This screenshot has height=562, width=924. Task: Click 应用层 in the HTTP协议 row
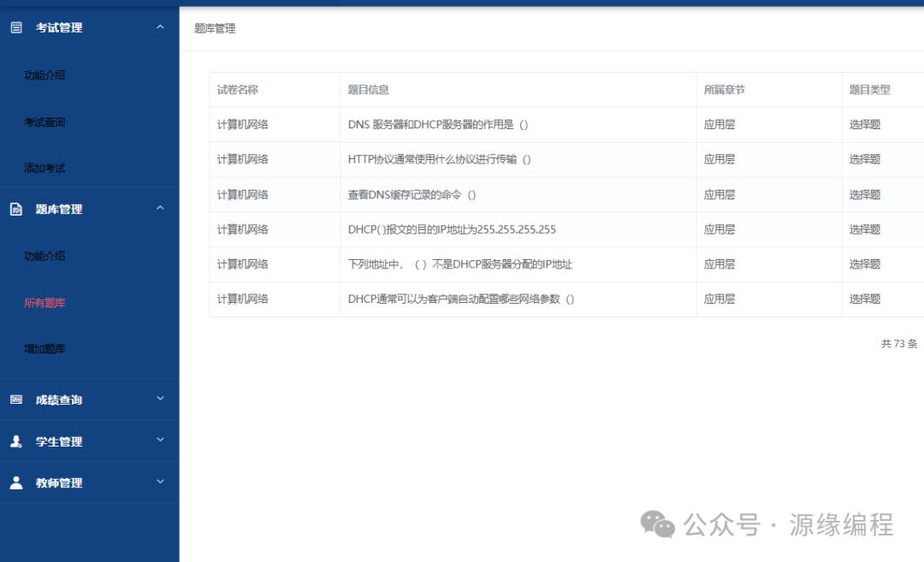click(720, 159)
